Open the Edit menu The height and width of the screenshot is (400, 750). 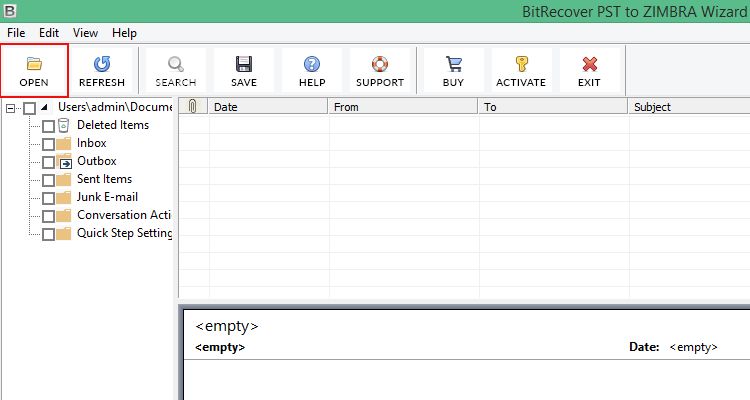(49, 33)
